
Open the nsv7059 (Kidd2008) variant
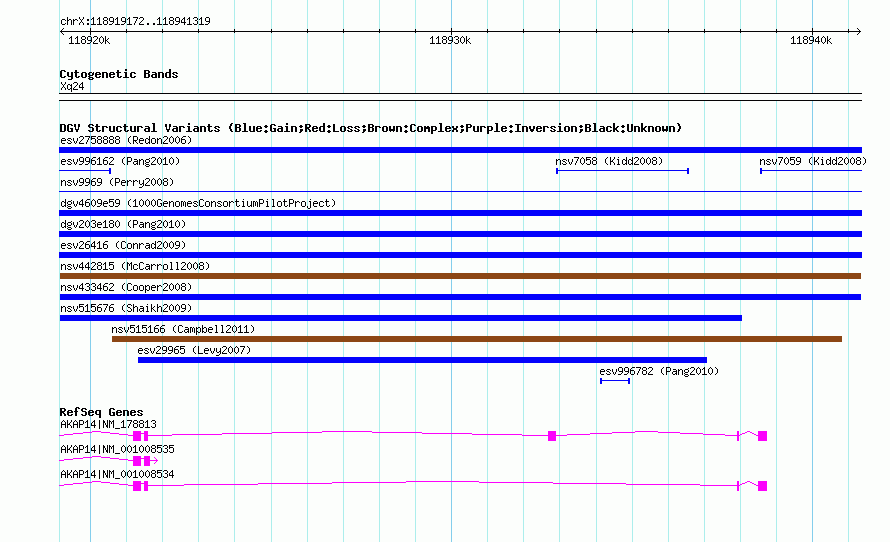[x=813, y=161]
